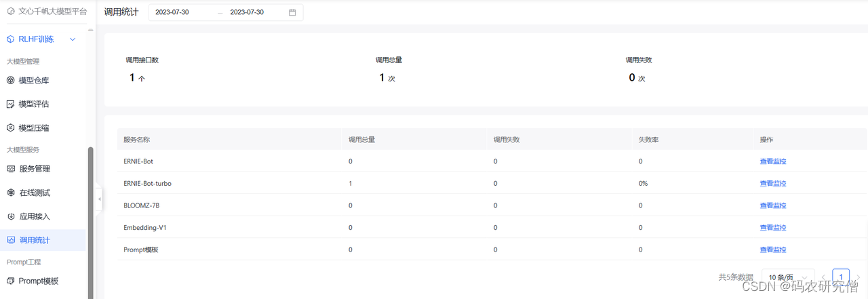Viewport: 868px width, 299px height.
Task: Click the end date field in range picker
Action: click(247, 12)
